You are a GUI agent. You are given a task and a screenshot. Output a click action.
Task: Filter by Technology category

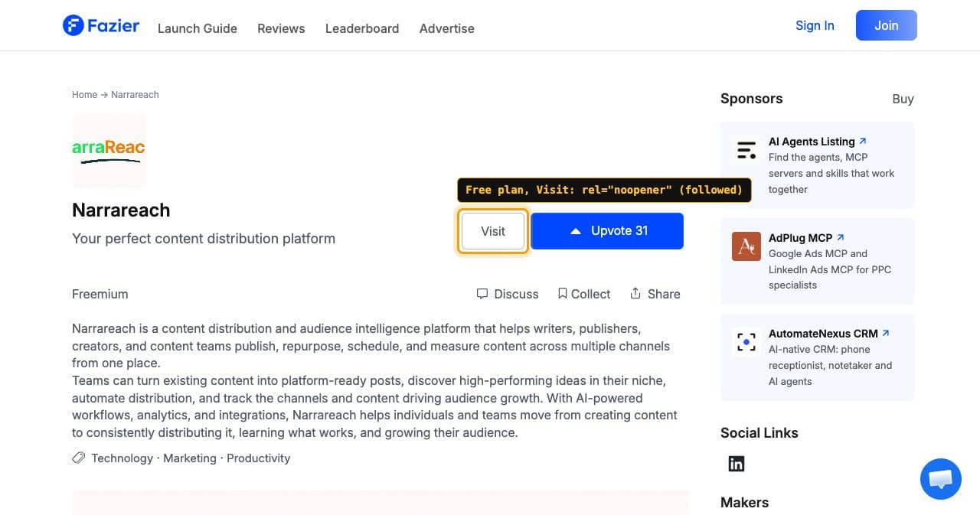[122, 458]
